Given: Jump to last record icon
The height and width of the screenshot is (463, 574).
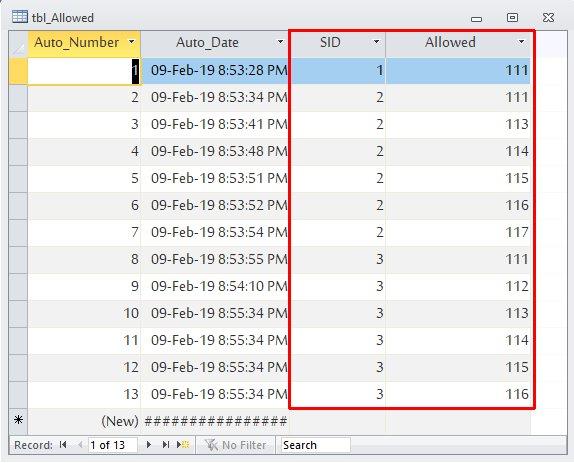Looking at the screenshot, I should point(166,445).
